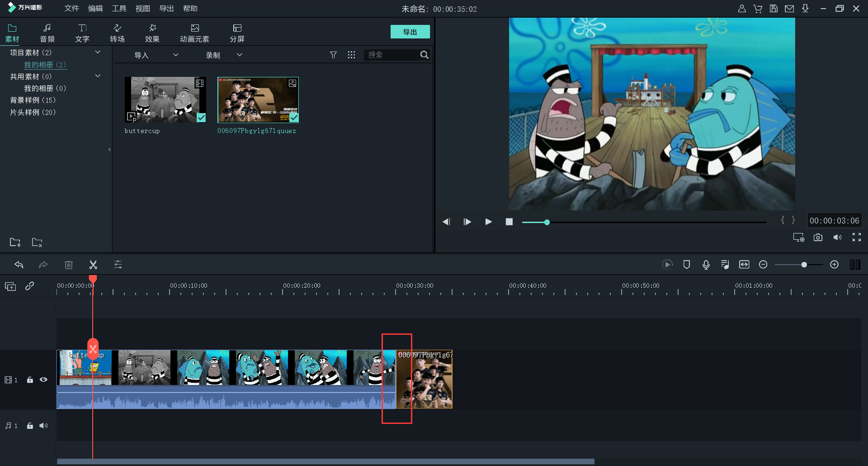Screen dimensions: 868x466
Task: Switch media view with the grid icon
Action: pos(351,55)
